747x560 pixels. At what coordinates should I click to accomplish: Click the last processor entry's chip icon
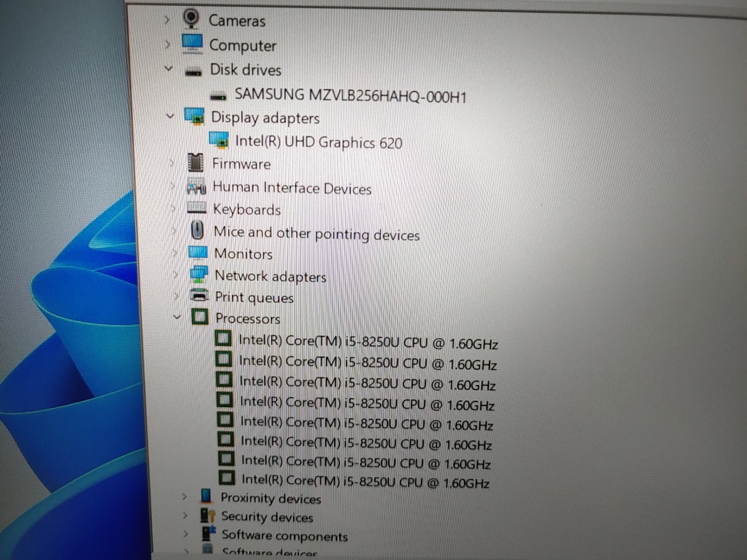(x=227, y=477)
